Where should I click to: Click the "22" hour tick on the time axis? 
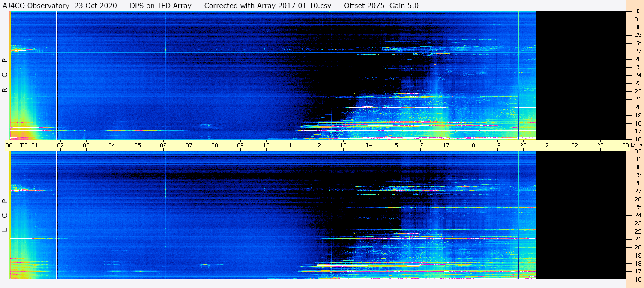tap(575, 145)
